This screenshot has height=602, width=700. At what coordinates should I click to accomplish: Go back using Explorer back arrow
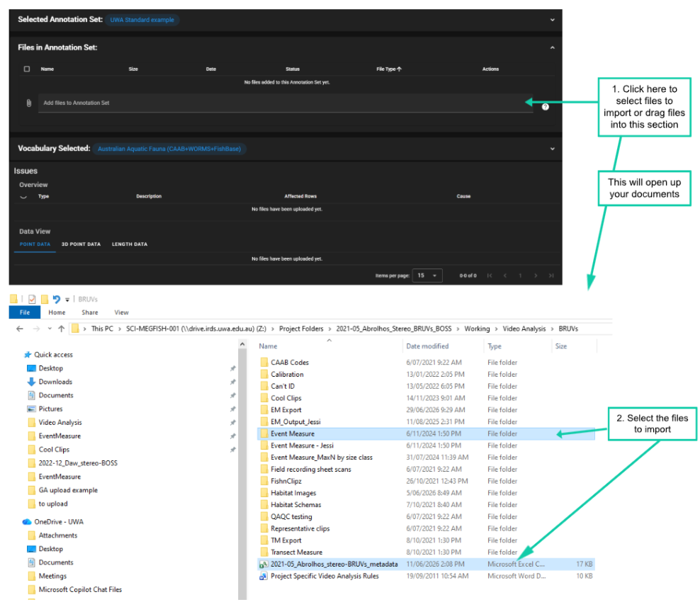click(20, 329)
